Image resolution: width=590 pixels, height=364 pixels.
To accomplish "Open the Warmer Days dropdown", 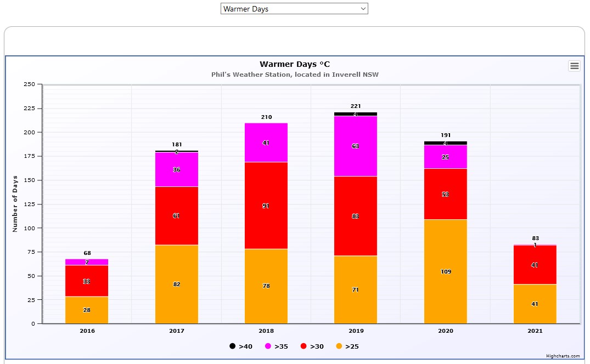I will tap(294, 9).
